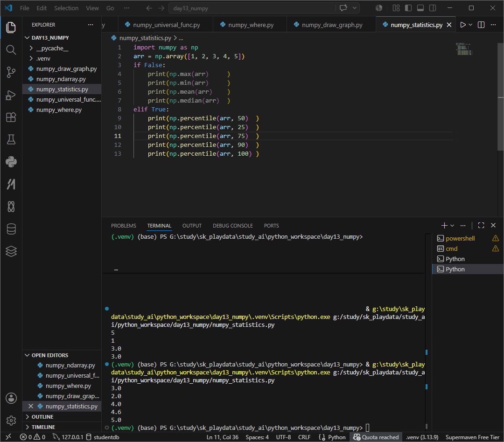The height and width of the screenshot is (442, 504).
Task: Switch to PROBLEMS panel tab
Action: tap(124, 226)
